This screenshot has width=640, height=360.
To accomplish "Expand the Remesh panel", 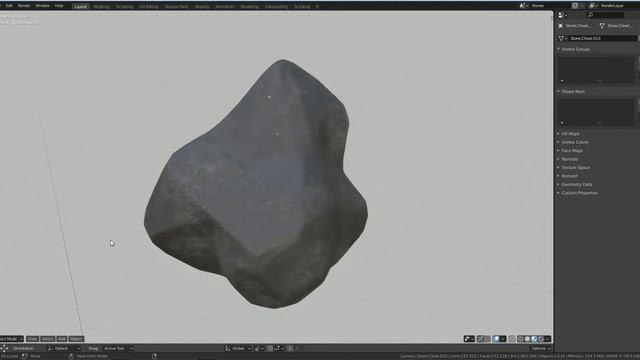I will [569, 176].
